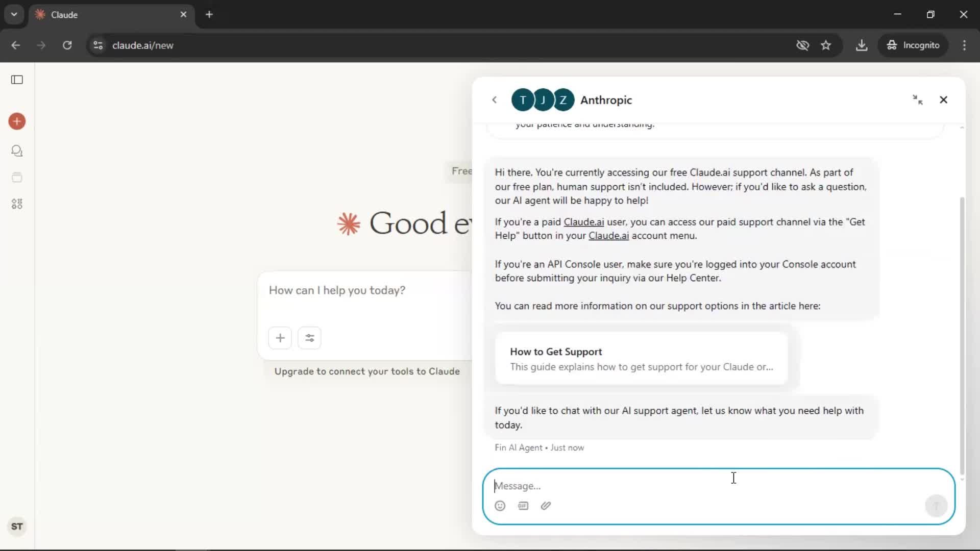980x551 pixels.
Task: Click the Anthropic title in the chat header
Action: (606, 100)
